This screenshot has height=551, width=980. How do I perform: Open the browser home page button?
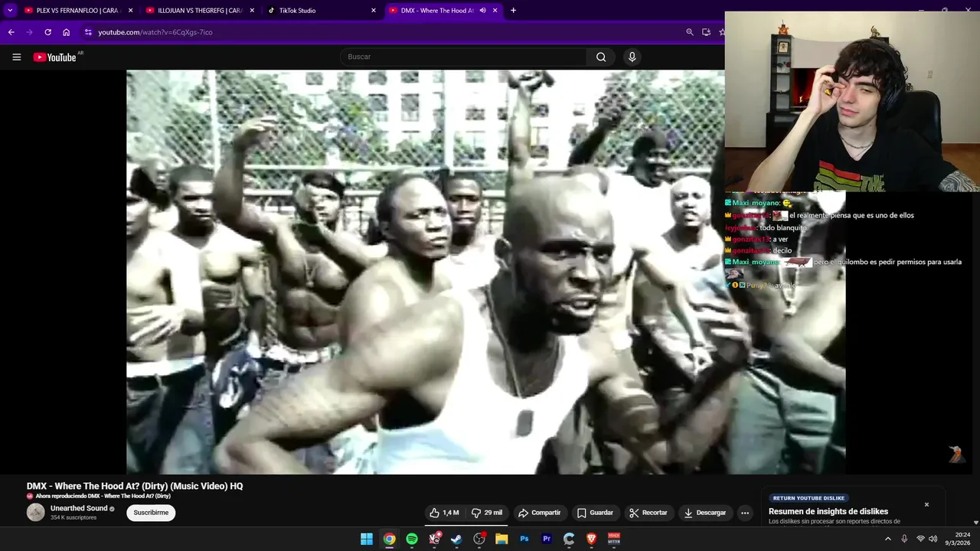coord(67,32)
